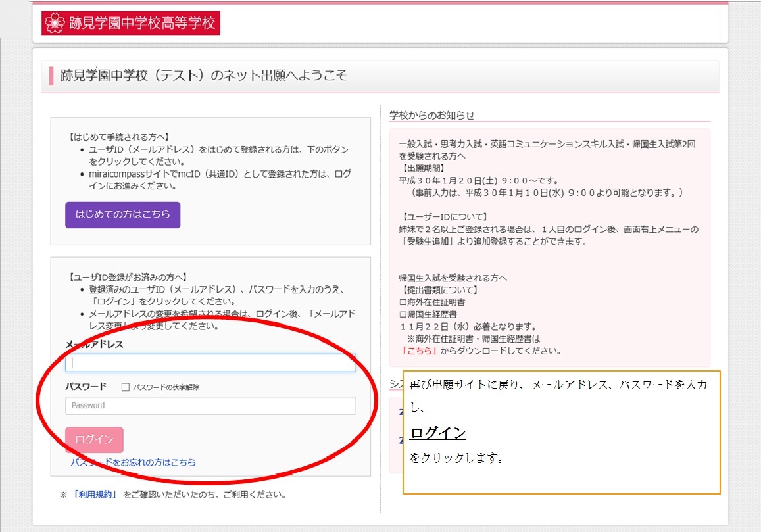Screen dimensions: 761x532
Task: Click the bold メールアドレス field label
Action: (x=94, y=344)
